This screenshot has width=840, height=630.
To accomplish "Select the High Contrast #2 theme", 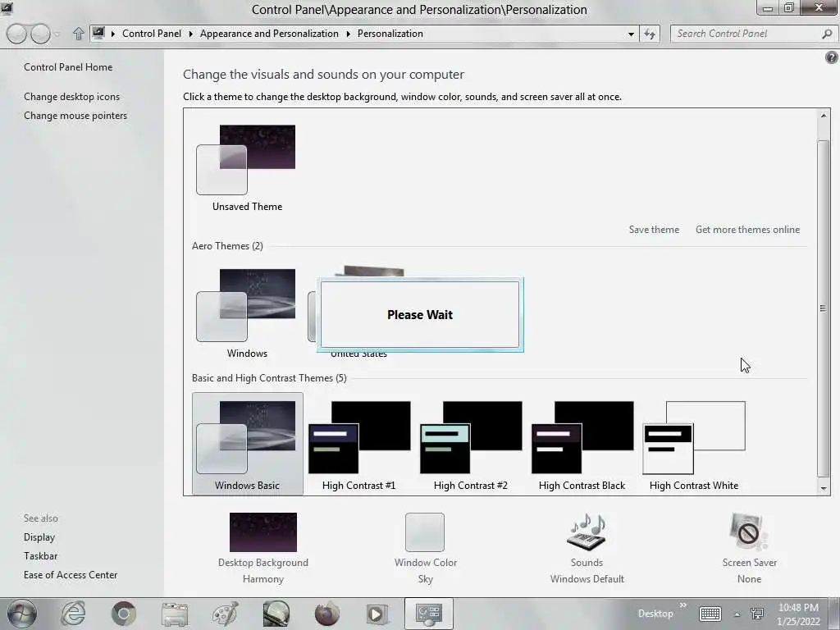I will (470, 445).
